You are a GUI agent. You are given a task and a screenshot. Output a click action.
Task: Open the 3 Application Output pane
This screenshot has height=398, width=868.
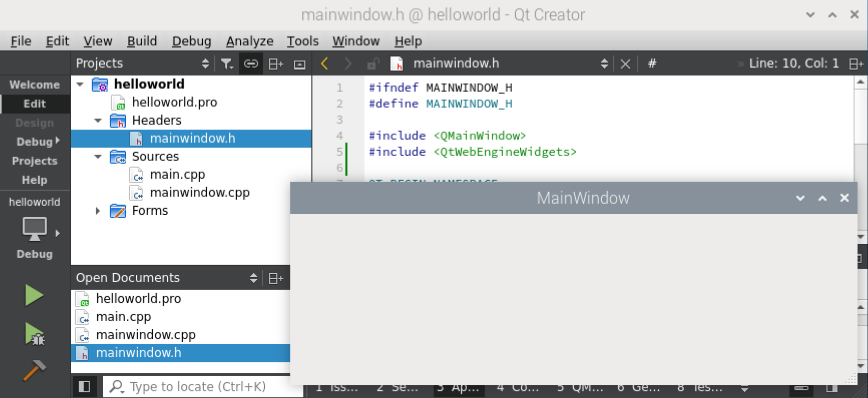coord(458,388)
